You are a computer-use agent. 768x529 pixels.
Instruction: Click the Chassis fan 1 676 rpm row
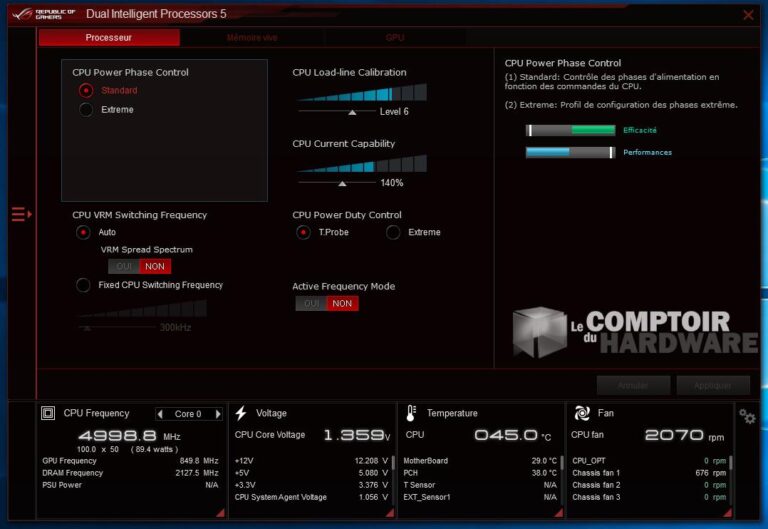click(649, 473)
